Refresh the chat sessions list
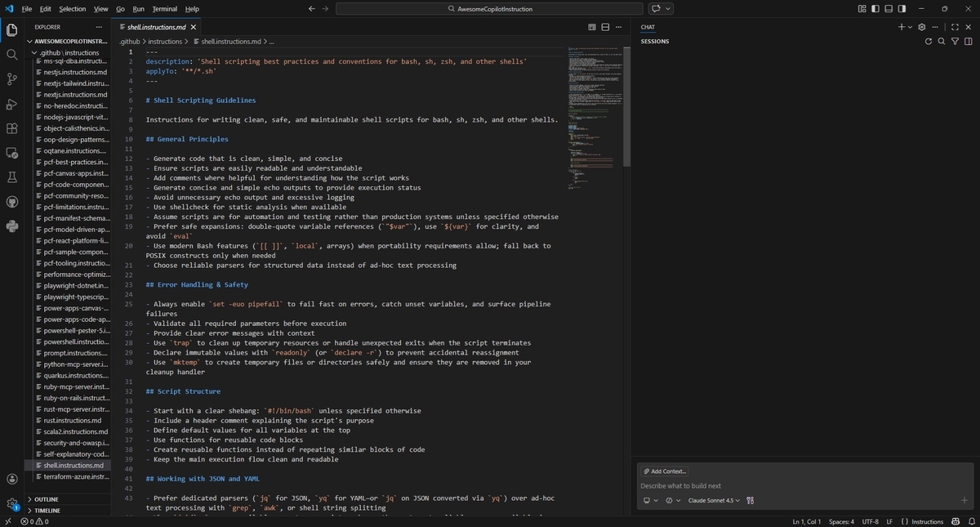The width and height of the screenshot is (980, 527). point(929,41)
